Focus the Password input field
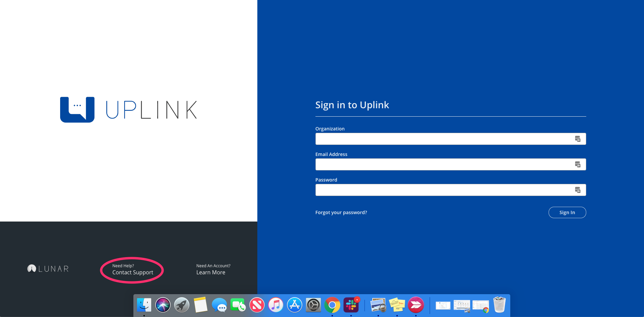This screenshot has height=317, width=644. (x=450, y=190)
